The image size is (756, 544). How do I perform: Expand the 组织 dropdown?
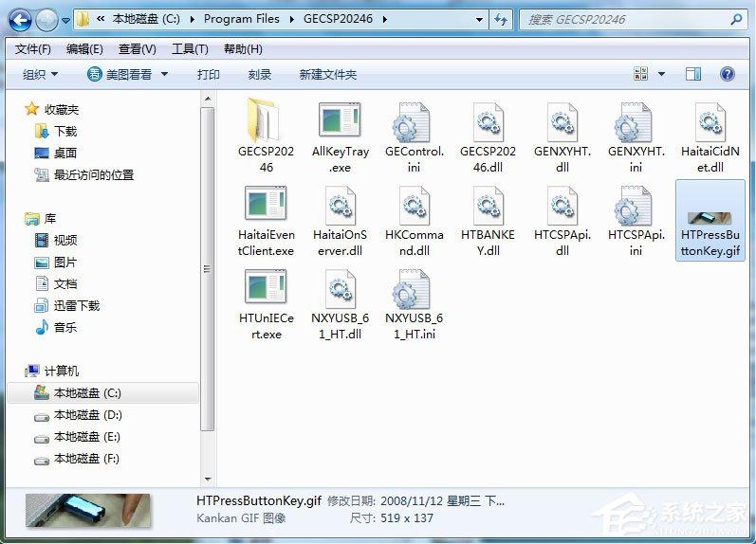(40, 74)
